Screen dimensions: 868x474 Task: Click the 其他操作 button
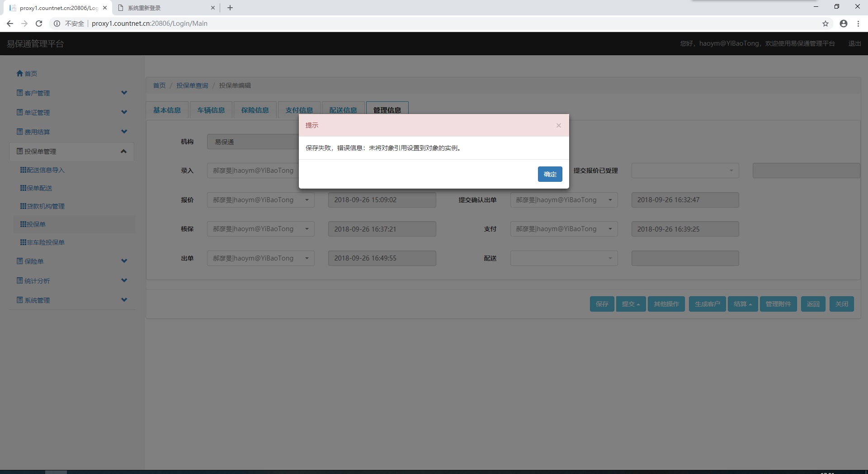click(666, 304)
